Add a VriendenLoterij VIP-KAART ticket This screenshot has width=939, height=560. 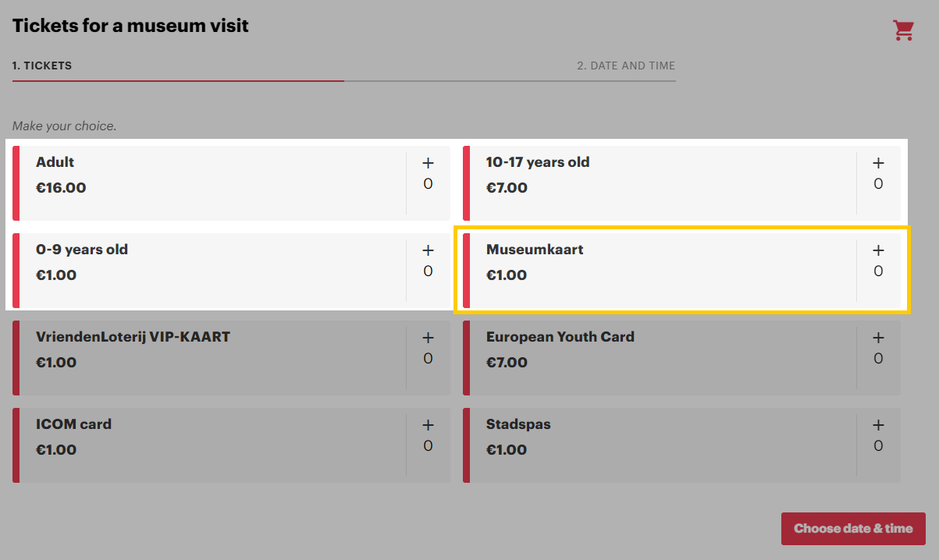428,338
